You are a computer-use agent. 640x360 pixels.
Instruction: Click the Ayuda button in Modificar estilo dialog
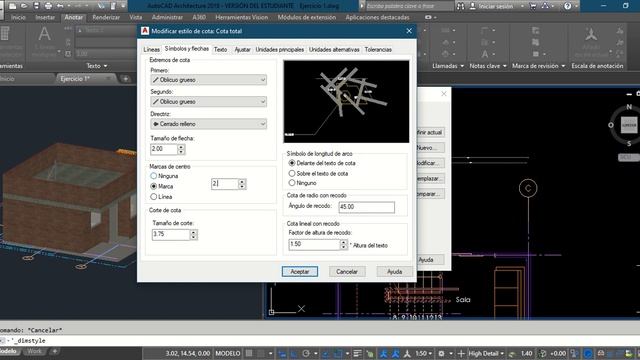coord(394,271)
